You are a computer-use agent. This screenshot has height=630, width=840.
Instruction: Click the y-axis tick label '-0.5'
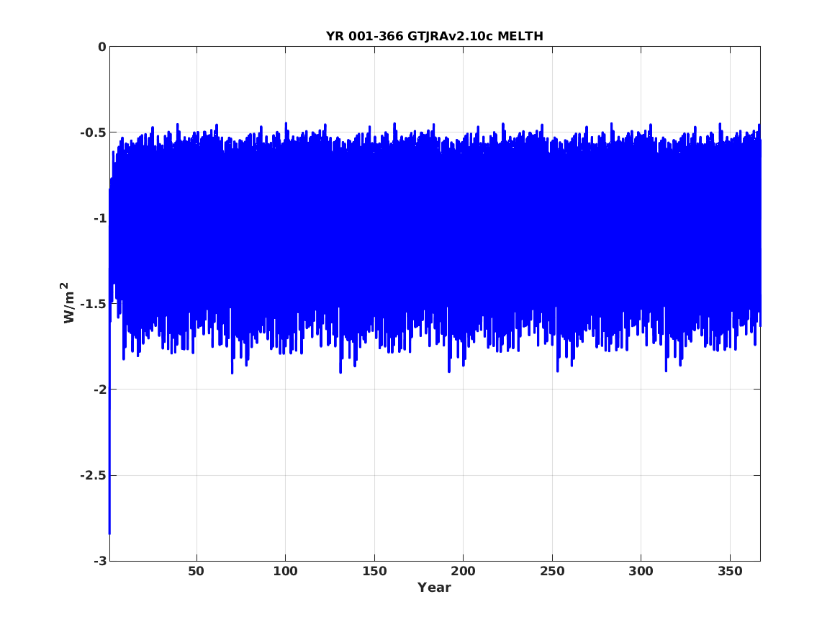pos(94,133)
